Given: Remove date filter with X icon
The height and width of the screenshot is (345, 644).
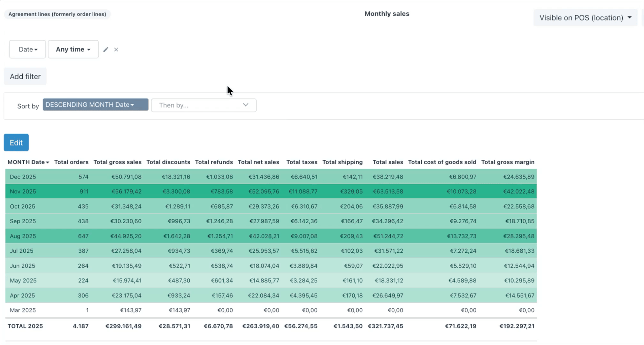Looking at the screenshot, I should (x=116, y=50).
